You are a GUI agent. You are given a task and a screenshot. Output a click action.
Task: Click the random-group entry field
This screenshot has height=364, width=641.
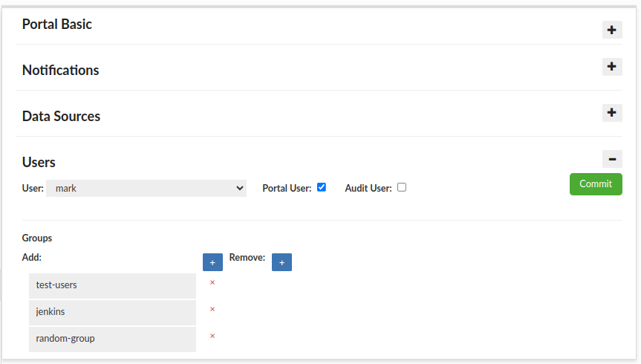pos(112,339)
